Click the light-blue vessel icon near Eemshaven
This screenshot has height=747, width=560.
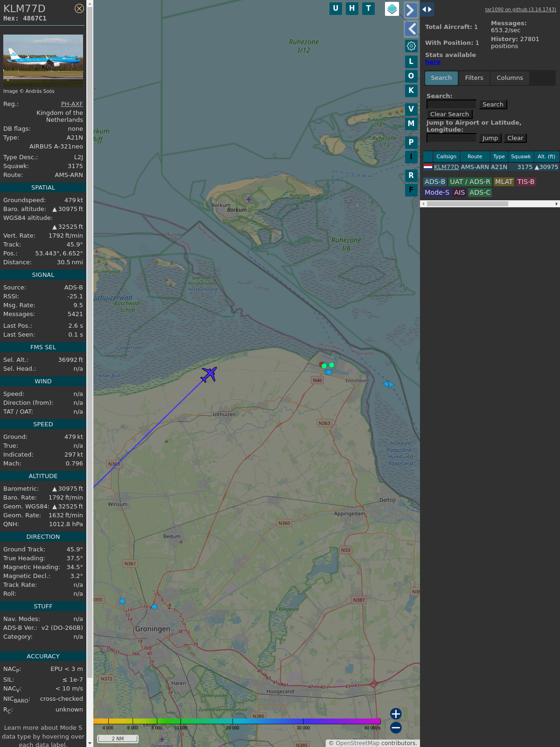point(388,384)
